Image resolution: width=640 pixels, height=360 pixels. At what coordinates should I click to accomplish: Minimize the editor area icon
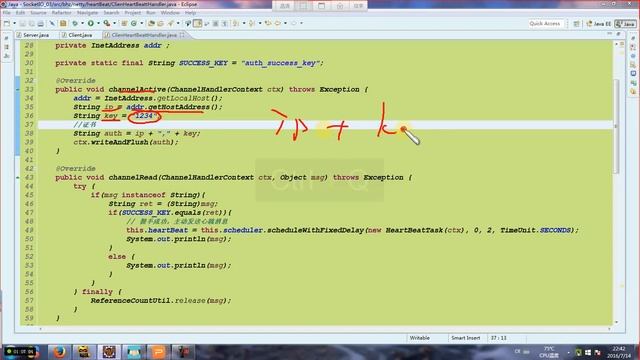[x=610, y=34]
